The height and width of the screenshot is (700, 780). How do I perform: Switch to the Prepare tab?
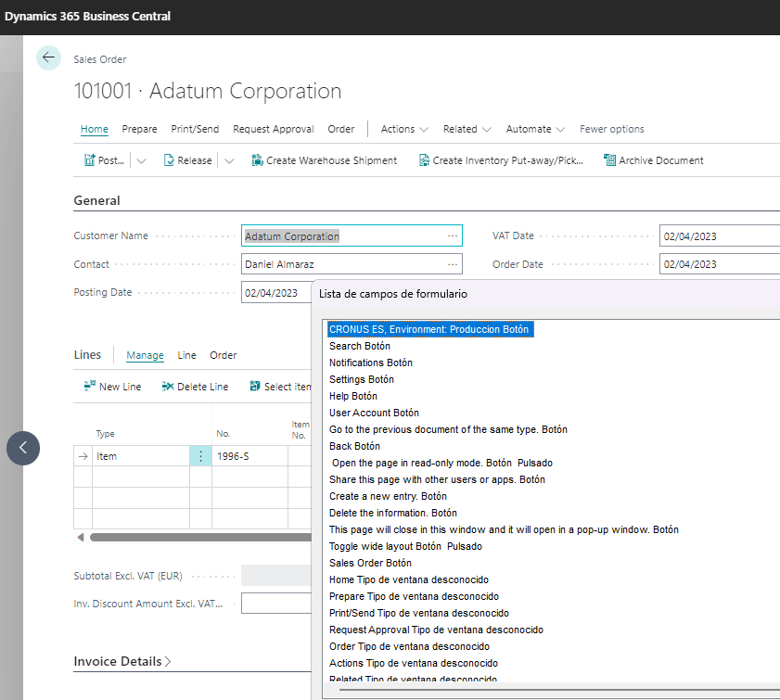(x=139, y=129)
